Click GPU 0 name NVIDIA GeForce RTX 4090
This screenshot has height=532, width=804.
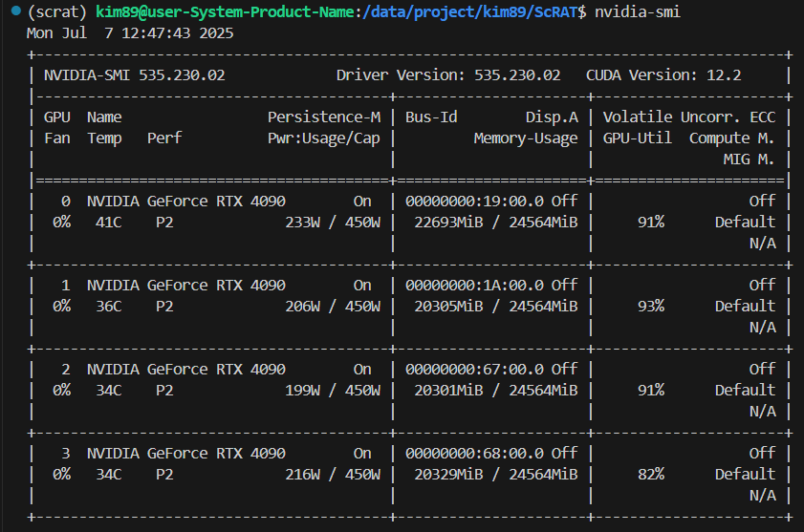pos(186,202)
